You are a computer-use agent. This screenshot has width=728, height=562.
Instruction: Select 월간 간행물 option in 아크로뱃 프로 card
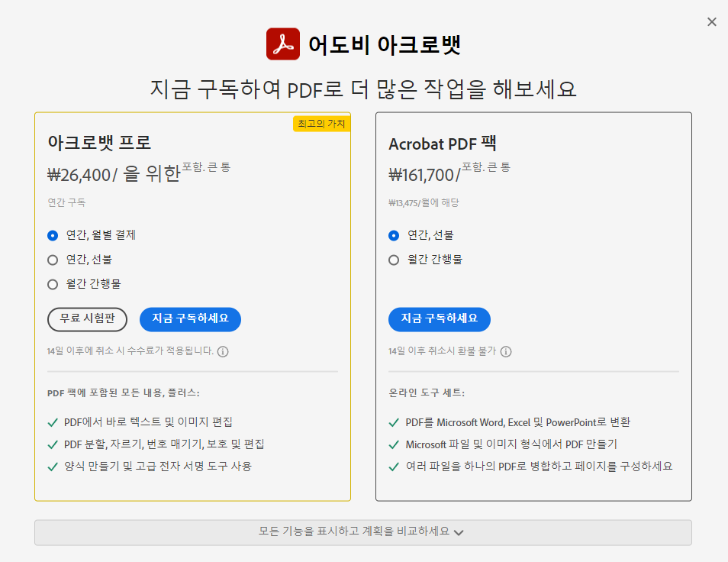51,284
